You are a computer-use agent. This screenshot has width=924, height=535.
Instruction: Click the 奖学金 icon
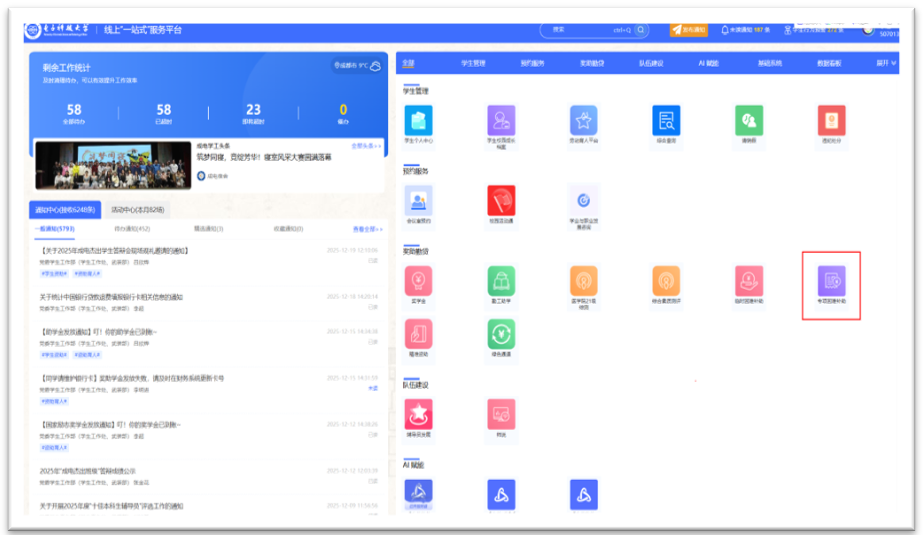[418, 282]
